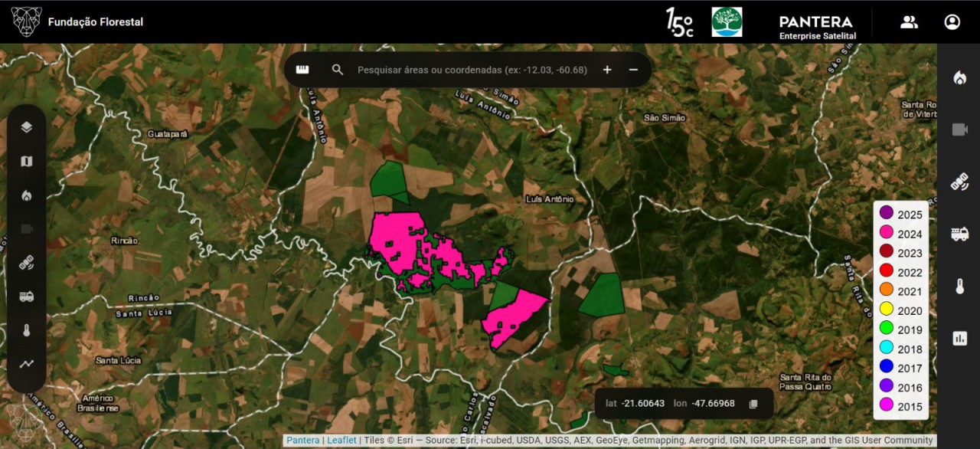Image resolution: width=980 pixels, height=449 pixels.
Task: Select the map icon in left sidebar
Action: coord(27,162)
